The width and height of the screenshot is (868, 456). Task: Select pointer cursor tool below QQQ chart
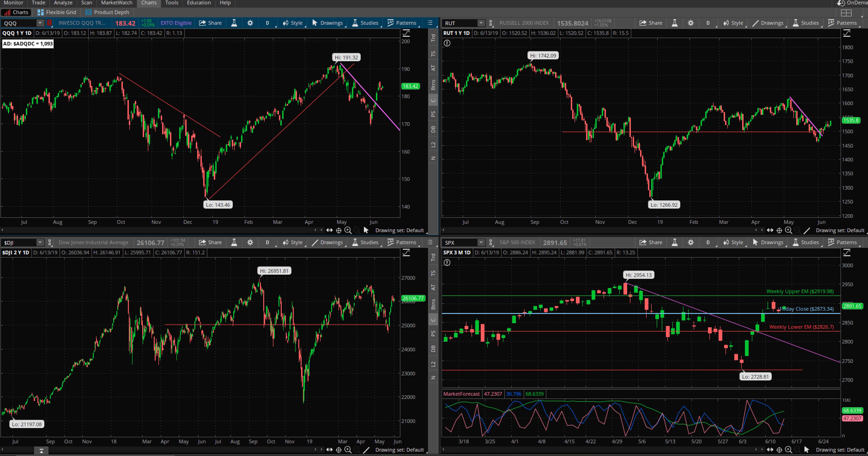[x=366, y=230]
